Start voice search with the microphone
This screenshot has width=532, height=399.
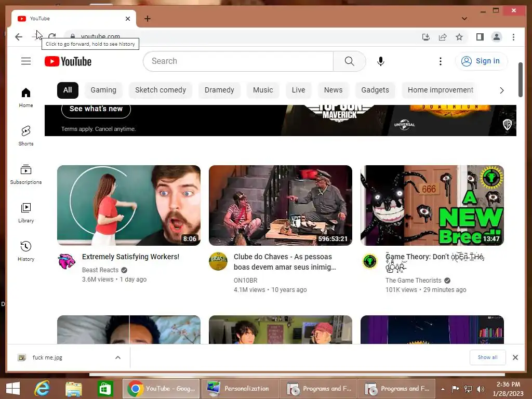coord(381,61)
